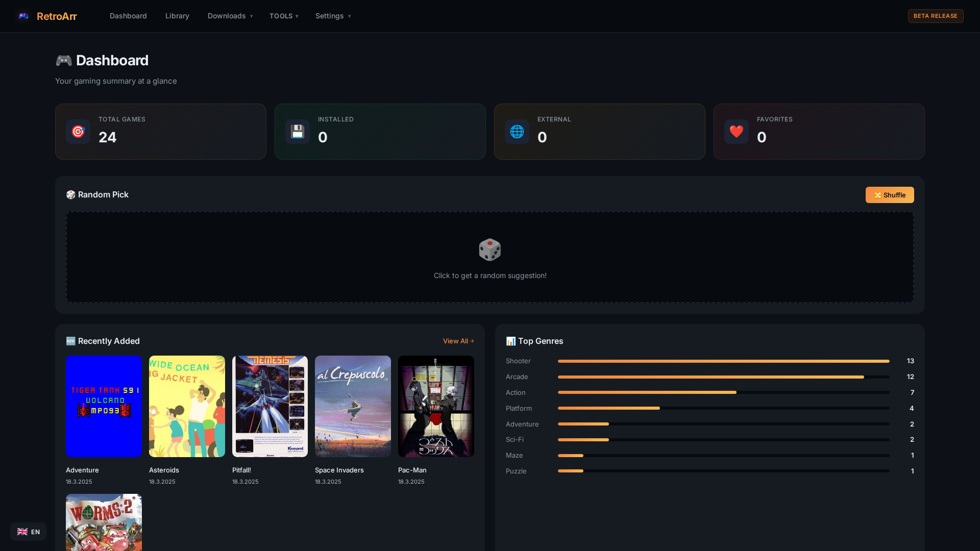This screenshot has height=551, width=980.
Task: Click the Shooter genre progress bar
Action: tap(723, 361)
